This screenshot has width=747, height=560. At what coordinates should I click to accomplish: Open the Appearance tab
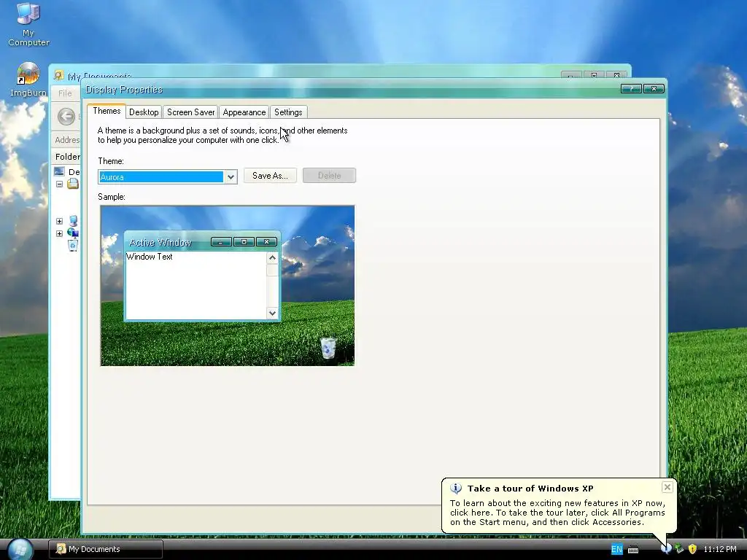(244, 112)
